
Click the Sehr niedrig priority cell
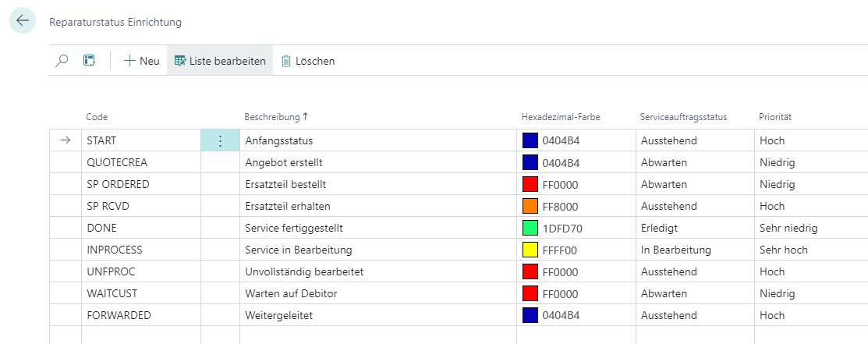pyautogui.click(x=811, y=229)
